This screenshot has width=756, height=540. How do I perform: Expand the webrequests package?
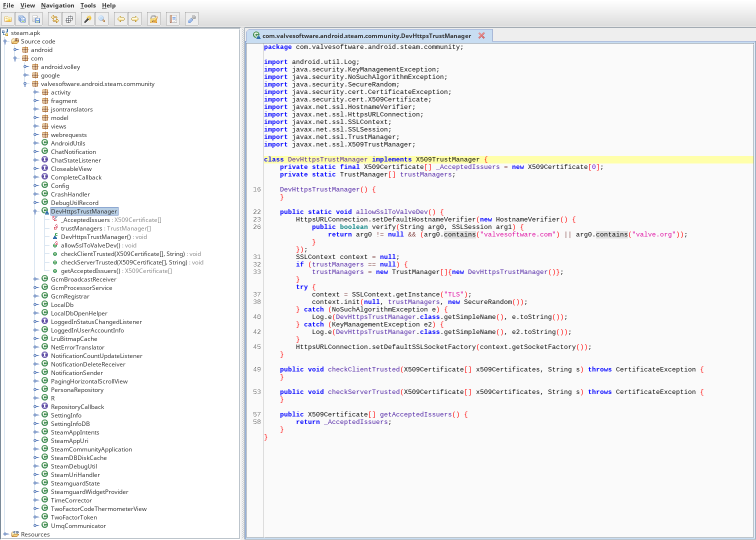[x=35, y=135]
